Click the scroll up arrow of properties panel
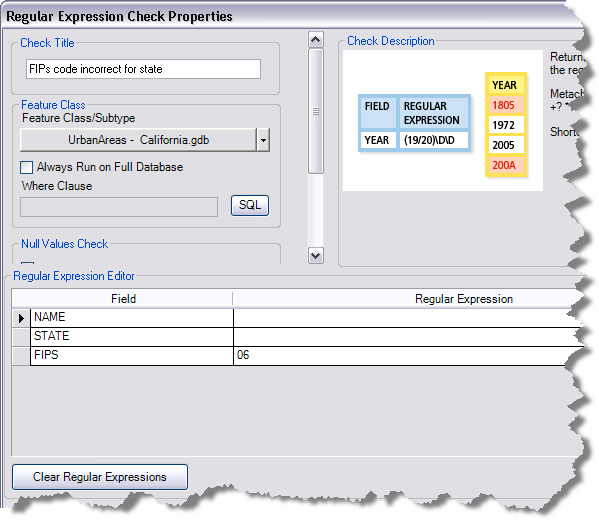The image size is (599, 520). point(316,40)
